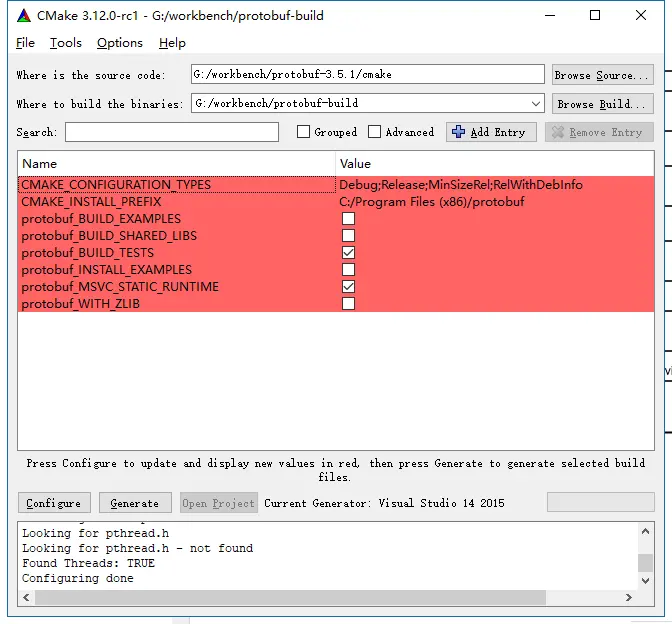
Task: Maximize the CMake window
Action: coord(595,15)
